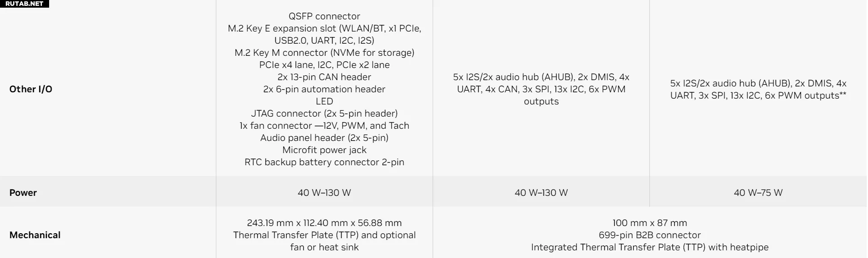Click 243.19 mm dimensions text
The image size is (868, 258).
coord(324,223)
